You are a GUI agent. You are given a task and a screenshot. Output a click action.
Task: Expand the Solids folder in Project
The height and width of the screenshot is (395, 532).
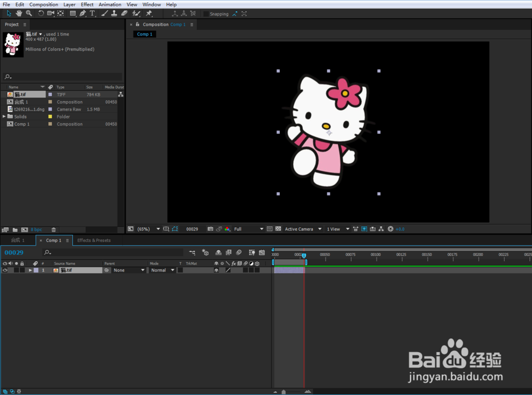point(4,117)
